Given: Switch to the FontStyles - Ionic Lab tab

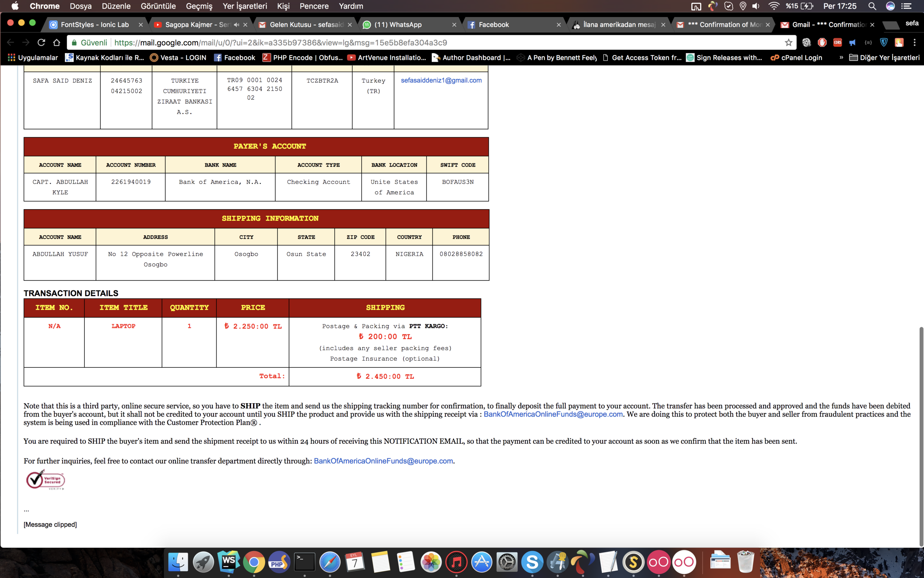Looking at the screenshot, I should pyautogui.click(x=95, y=25).
